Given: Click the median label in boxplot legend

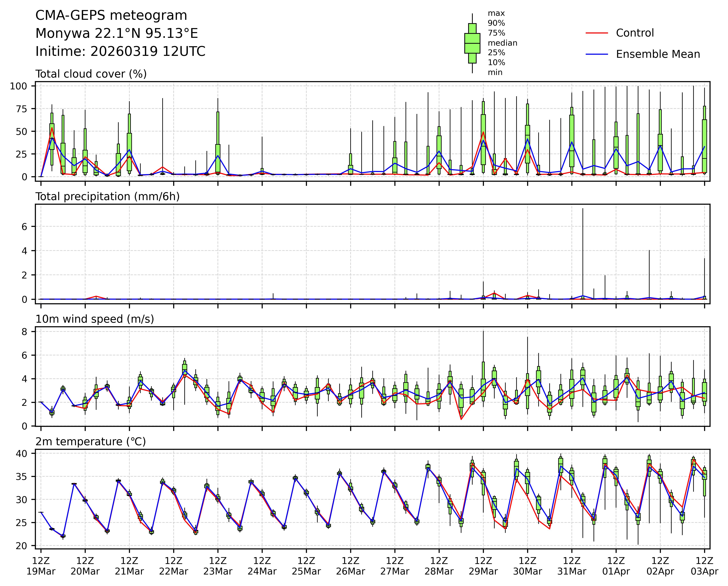Looking at the screenshot, I should (502, 43).
